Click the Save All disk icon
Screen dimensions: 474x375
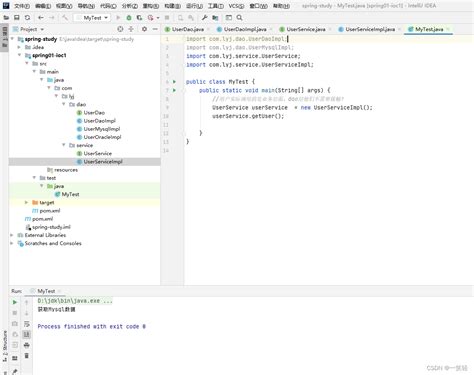pyautogui.click(x=16, y=18)
